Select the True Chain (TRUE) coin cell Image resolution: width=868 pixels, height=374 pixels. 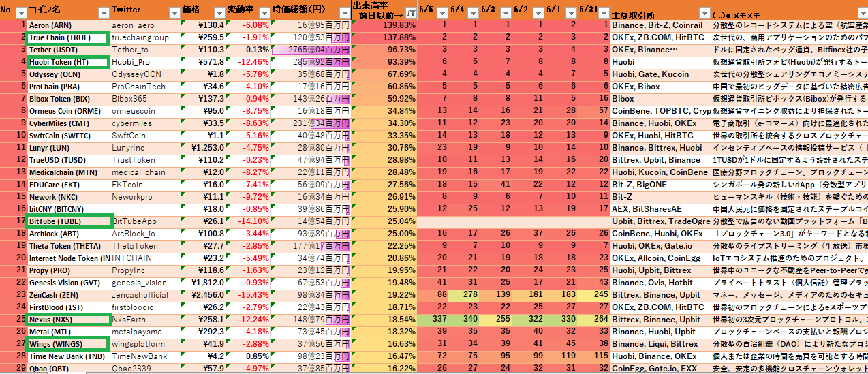pos(67,37)
